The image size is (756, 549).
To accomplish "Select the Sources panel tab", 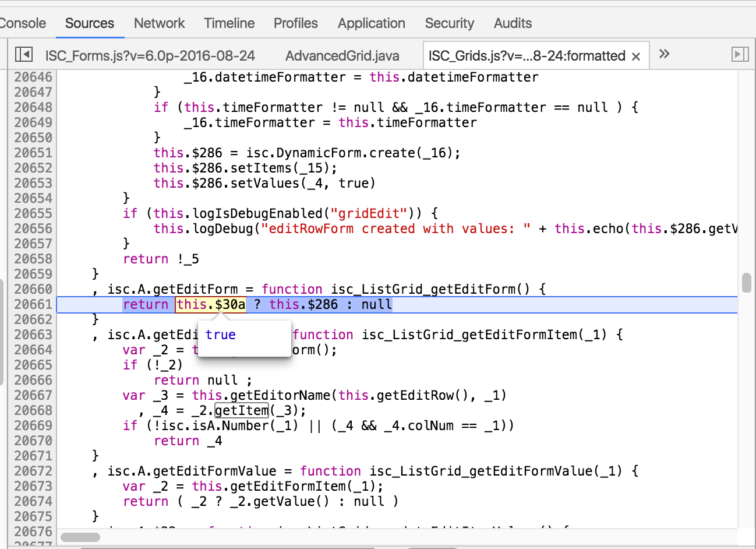I will coord(90,23).
